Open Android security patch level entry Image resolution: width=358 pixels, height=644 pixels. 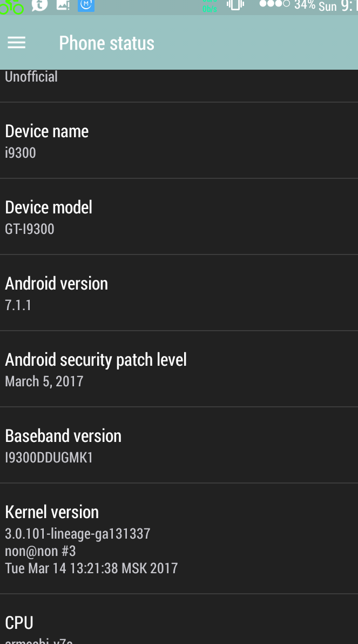point(179,369)
